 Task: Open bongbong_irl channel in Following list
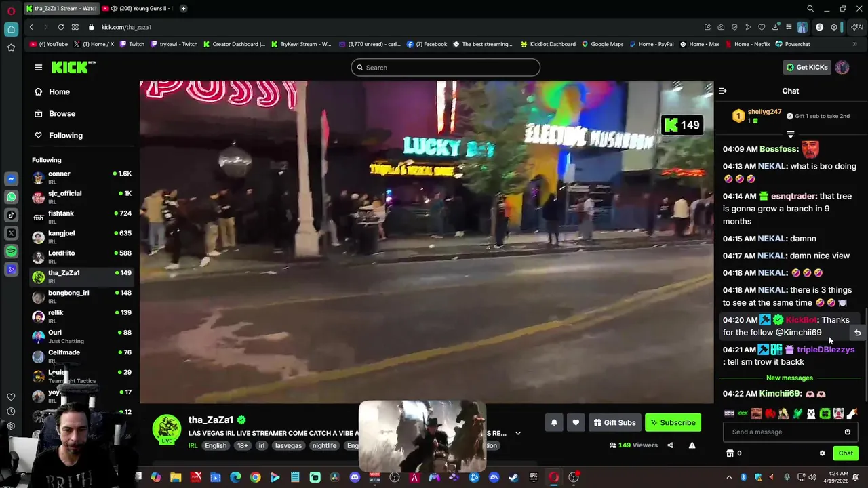81,297
